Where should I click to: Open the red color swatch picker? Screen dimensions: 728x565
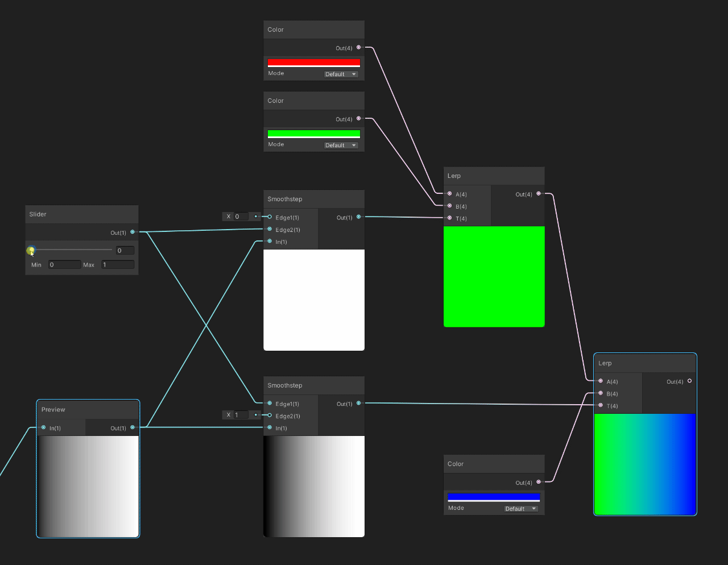pyautogui.click(x=314, y=63)
